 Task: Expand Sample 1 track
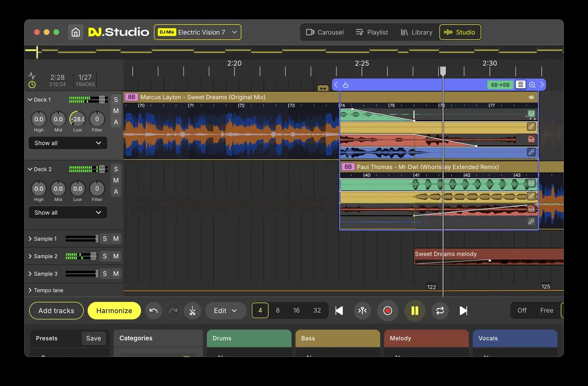[30, 239]
